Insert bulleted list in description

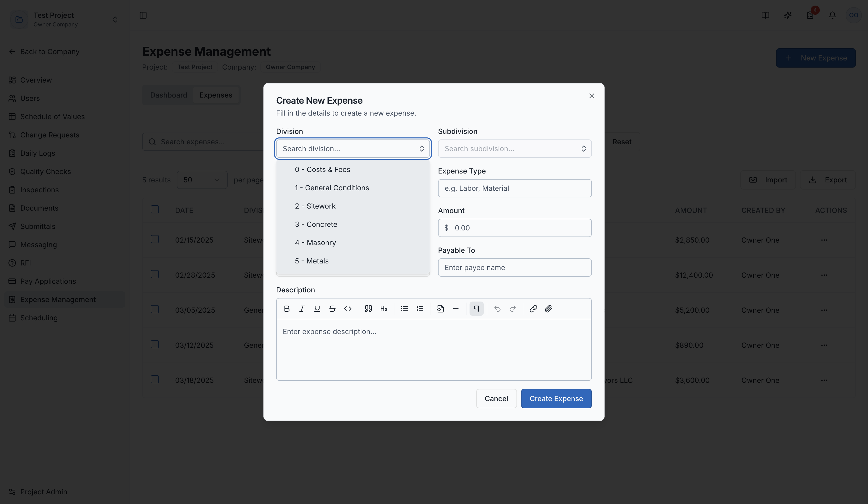(404, 309)
